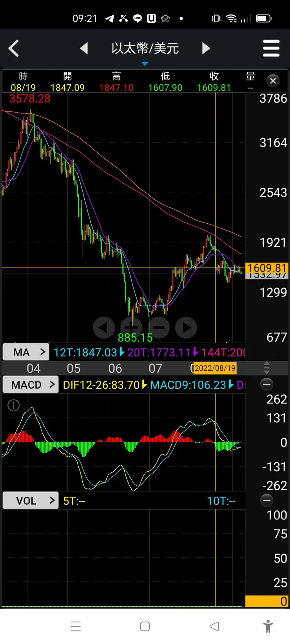290x644 pixels.
Task: Open the hamburger menu
Action: tap(271, 49)
